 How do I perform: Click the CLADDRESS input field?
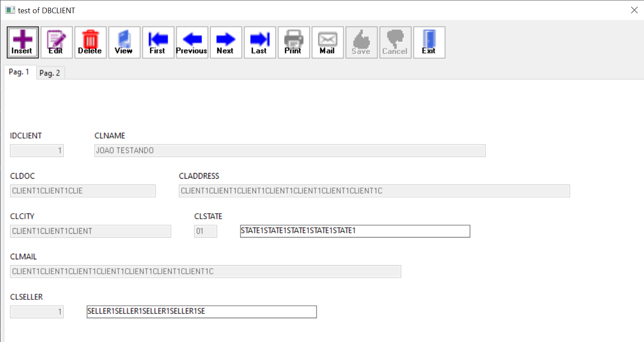pos(374,191)
